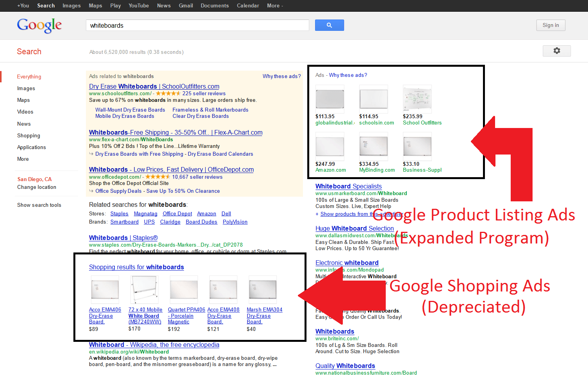Open briteinc.com Whiteboards ad title
The height and width of the screenshot is (375, 588).
[x=335, y=331]
